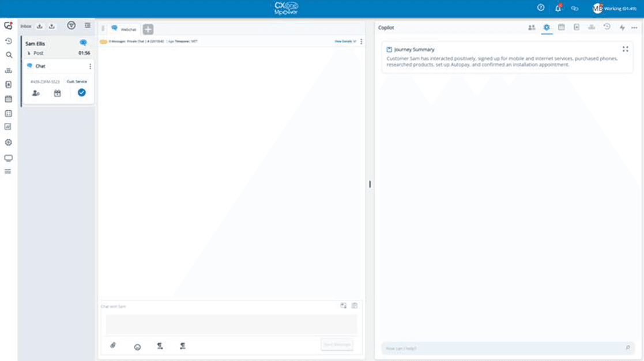
Task: Click the search icon in left sidebar
Action: (x=9, y=55)
